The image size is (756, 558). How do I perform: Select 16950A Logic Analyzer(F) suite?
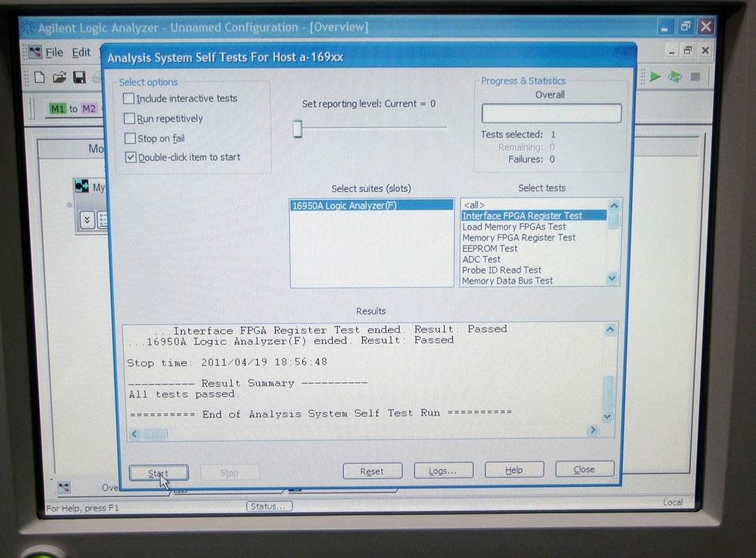tap(372, 205)
